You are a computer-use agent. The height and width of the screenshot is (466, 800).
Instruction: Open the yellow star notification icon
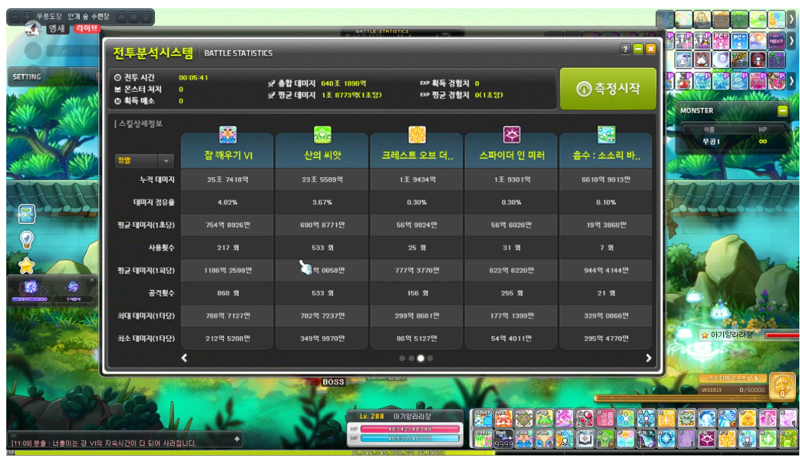[x=27, y=265]
